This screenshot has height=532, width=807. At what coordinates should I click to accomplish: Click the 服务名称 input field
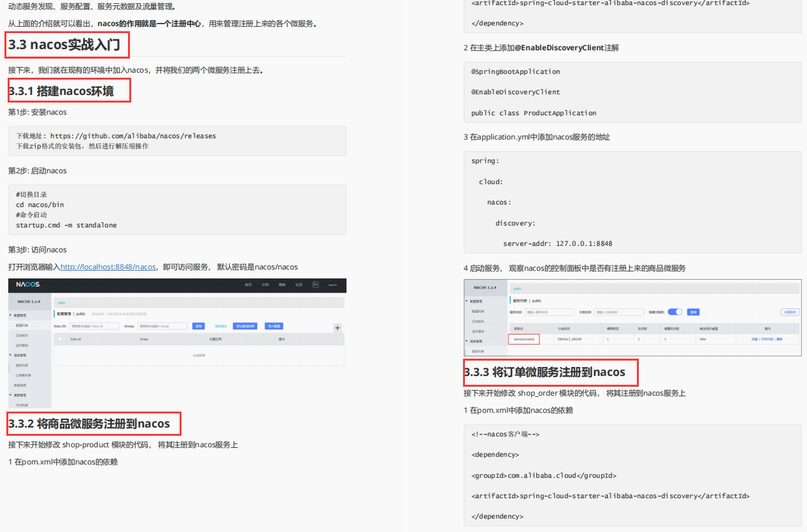550,312
